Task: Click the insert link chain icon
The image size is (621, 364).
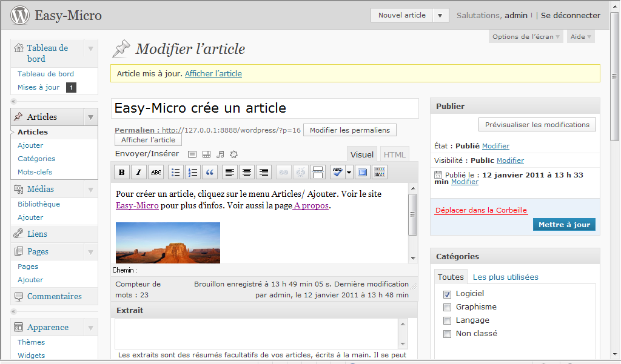Action: point(284,172)
